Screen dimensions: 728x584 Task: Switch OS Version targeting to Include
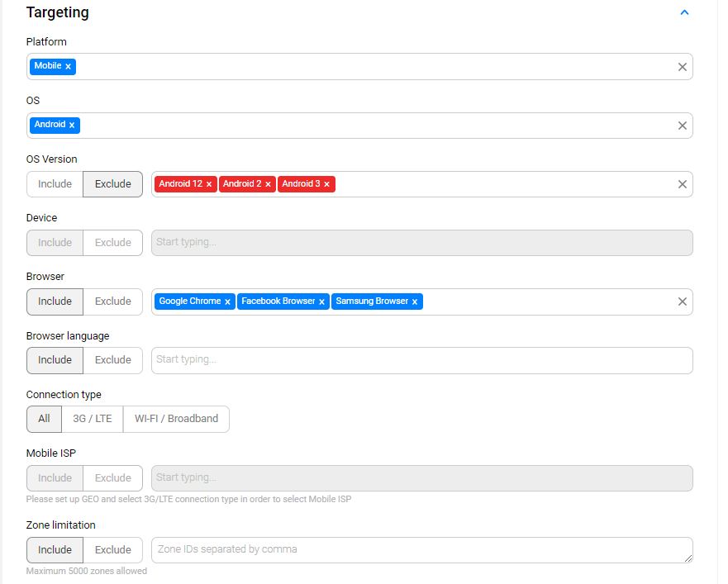[x=54, y=183]
